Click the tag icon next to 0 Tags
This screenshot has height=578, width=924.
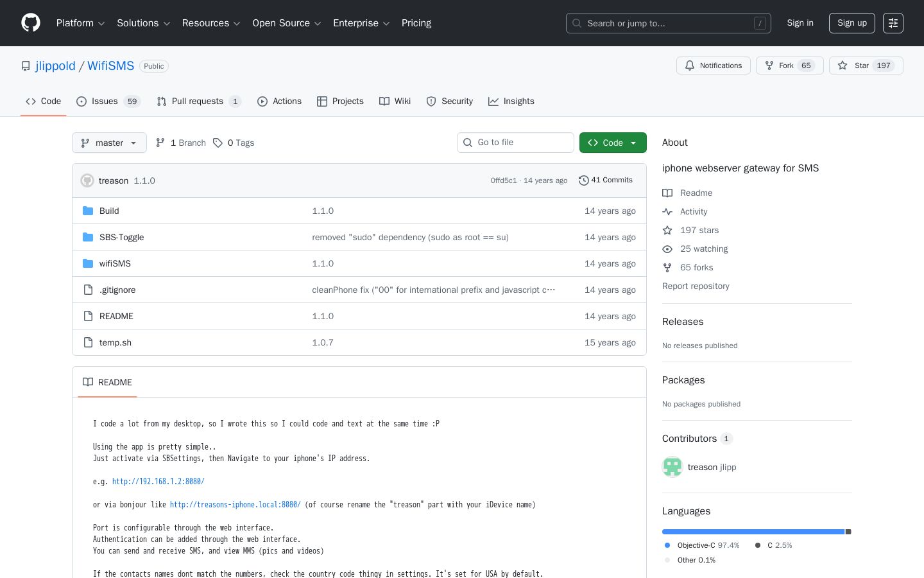click(218, 143)
